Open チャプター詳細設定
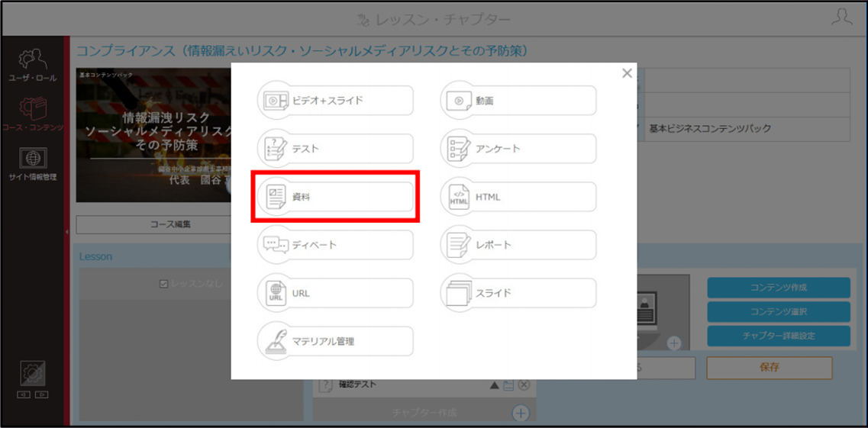868x428 pixels. pyautogui.click(x=779, y=336)
